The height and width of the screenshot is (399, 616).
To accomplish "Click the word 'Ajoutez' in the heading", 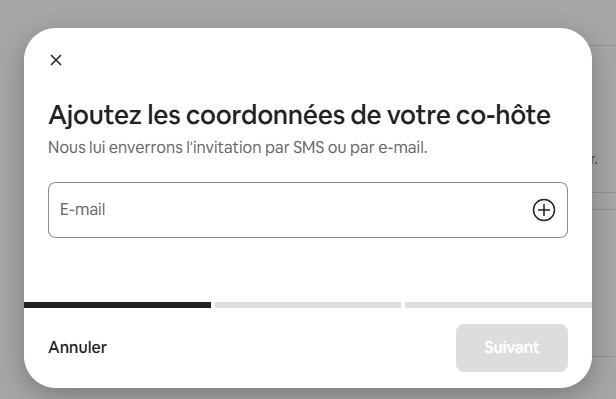I will (x=95, y=116).
